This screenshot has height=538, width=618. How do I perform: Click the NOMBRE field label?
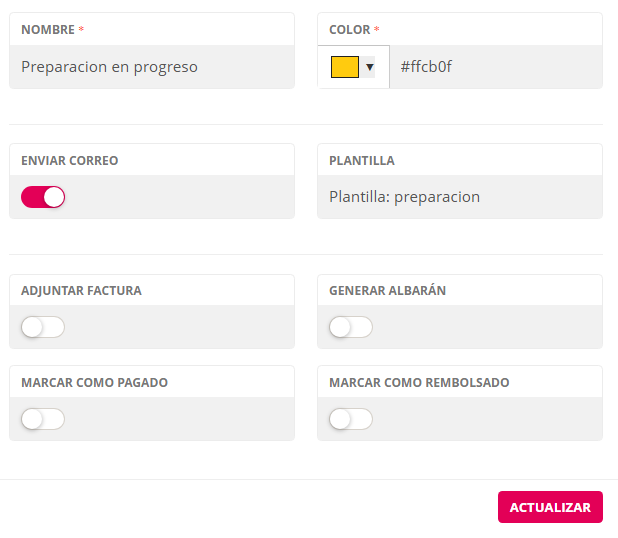[x=48, y=30]
